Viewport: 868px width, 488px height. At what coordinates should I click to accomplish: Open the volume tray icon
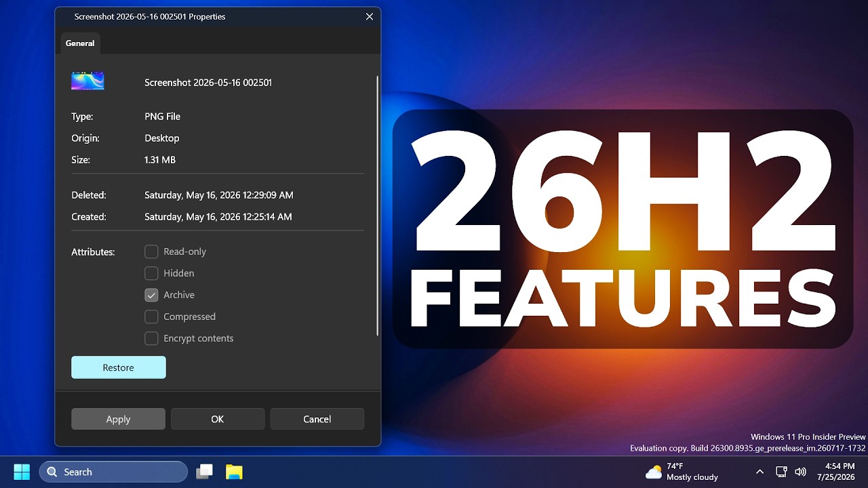click(800, 472)
